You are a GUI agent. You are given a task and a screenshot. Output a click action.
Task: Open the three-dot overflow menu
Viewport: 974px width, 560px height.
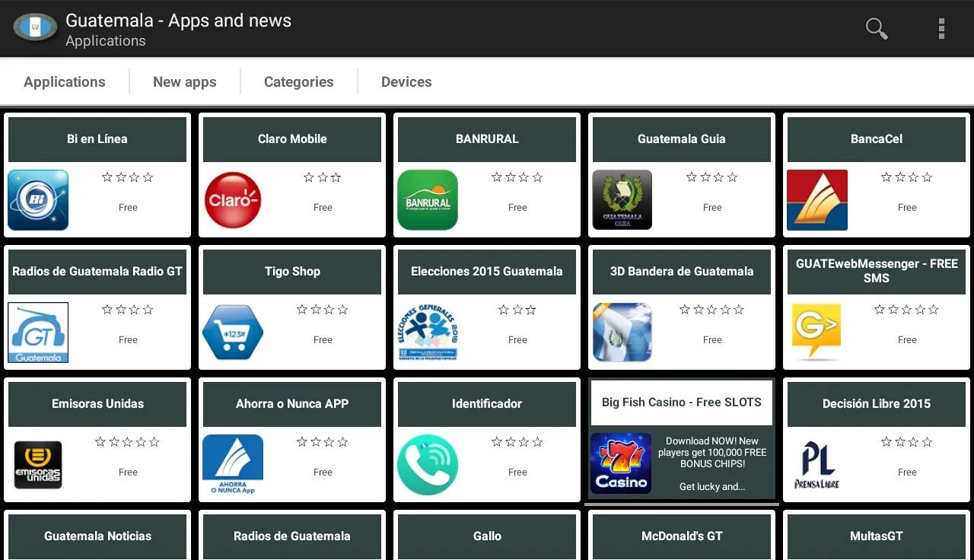(x=941, y=29)
